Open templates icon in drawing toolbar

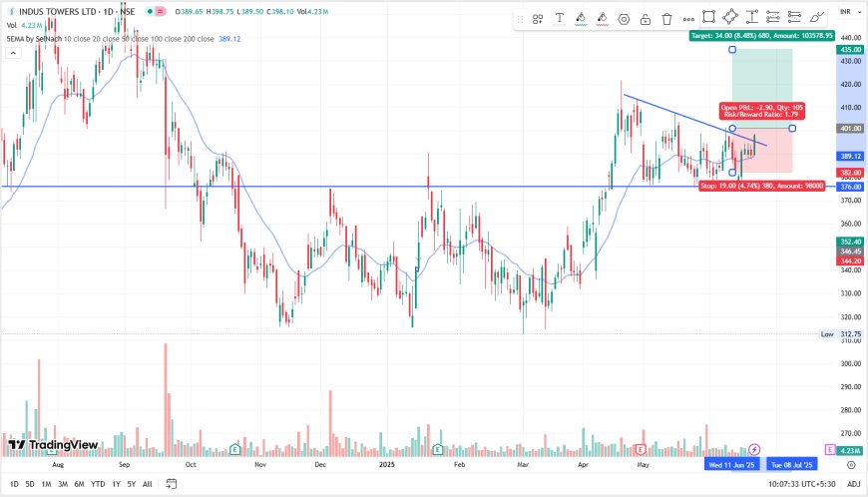538,19
